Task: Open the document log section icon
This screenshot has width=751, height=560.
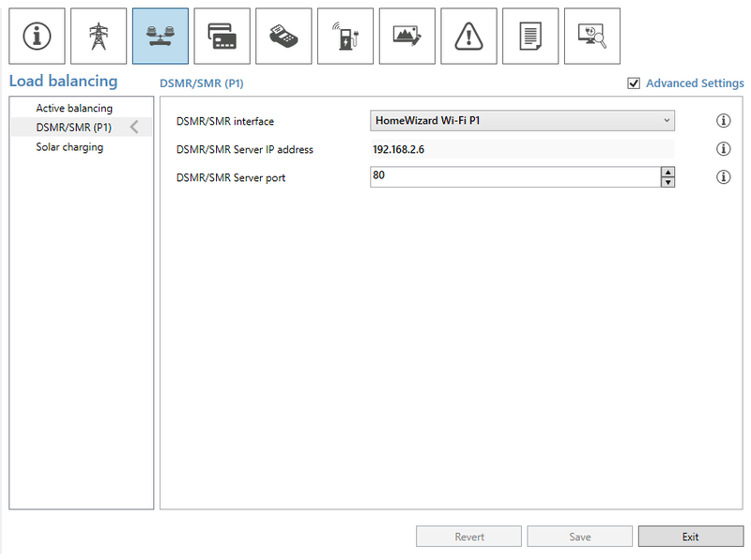Action: pos(530,36)
